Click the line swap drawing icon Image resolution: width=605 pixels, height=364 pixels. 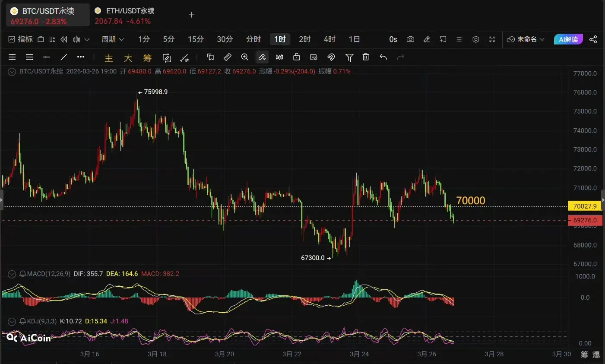(184, 57)
